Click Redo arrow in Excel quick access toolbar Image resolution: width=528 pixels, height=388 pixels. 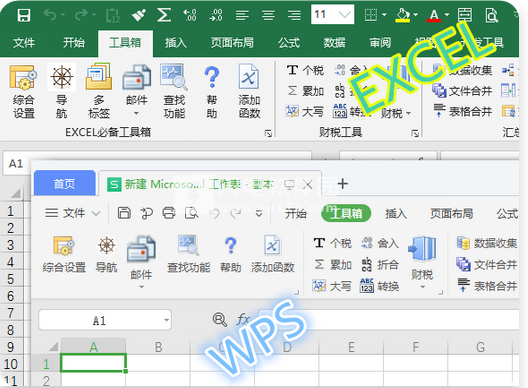point(81,15)
